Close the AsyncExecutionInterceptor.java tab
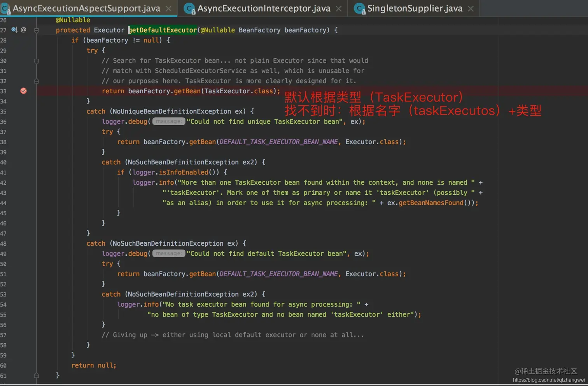This screenshot has height=386, width=588. [339, 9]
